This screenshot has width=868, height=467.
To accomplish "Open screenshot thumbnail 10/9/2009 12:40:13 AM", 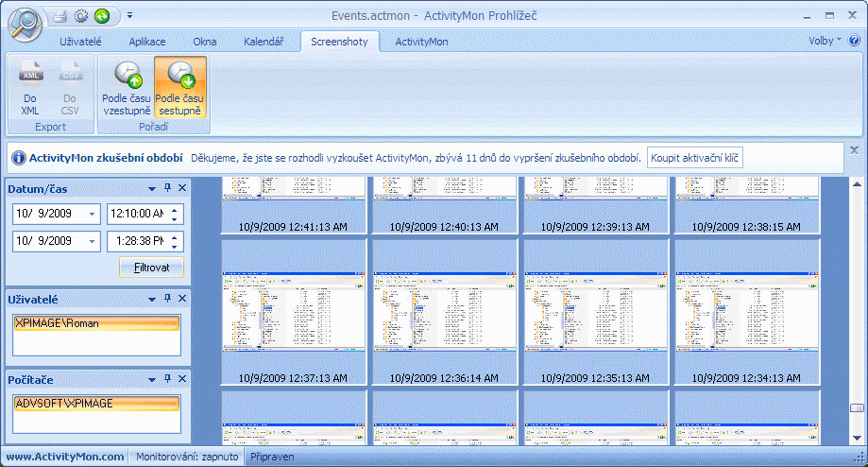I will pos(445,205).
